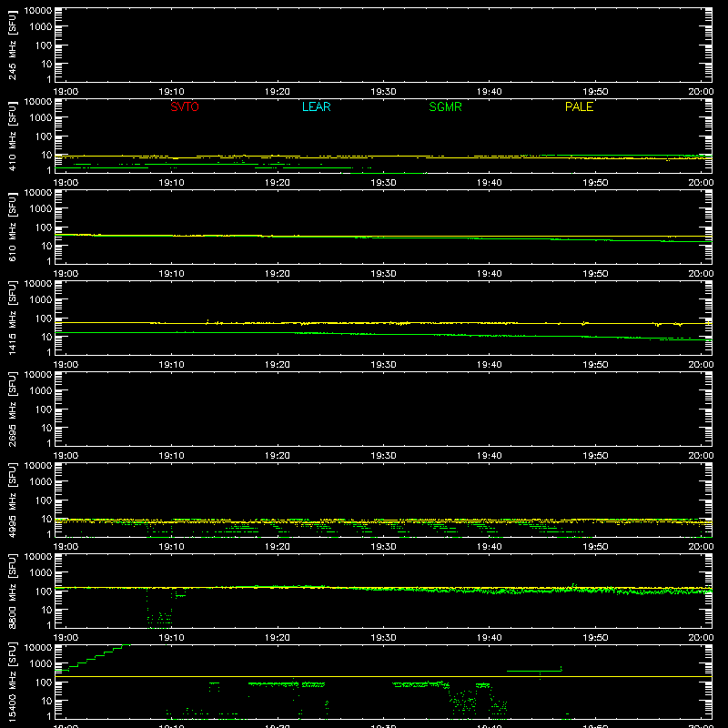Select the 245 MHz [SFU] axis title
728x728 pixels.
(12, 45)
